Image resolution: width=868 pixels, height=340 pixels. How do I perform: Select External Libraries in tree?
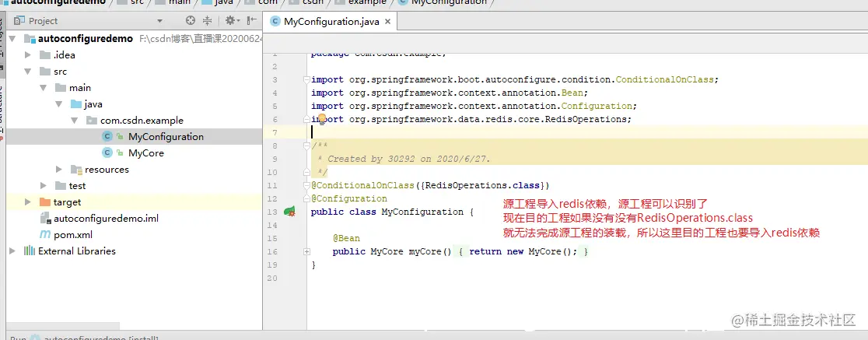point(77,251)
